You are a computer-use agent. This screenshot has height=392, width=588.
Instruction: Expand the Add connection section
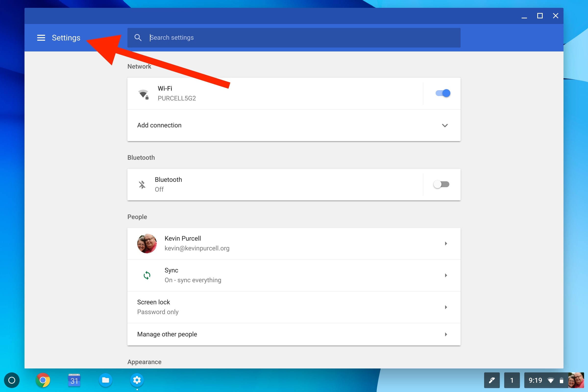[x=445, y=125]
